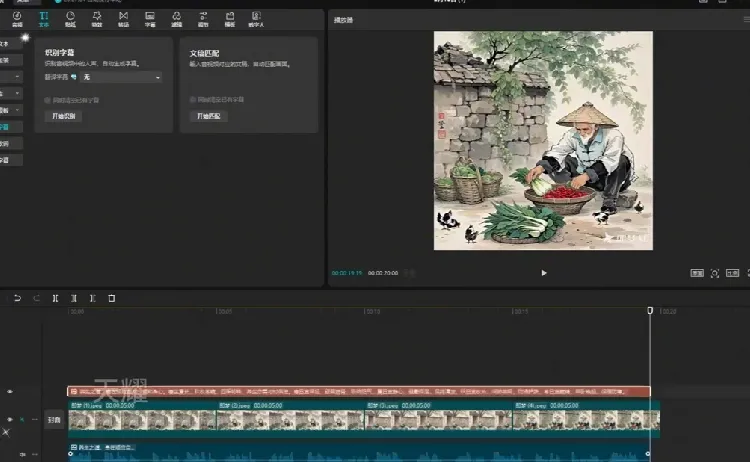
Task: Click the total duration 00:00:20:00 text
Action: (x=383, y=273)
